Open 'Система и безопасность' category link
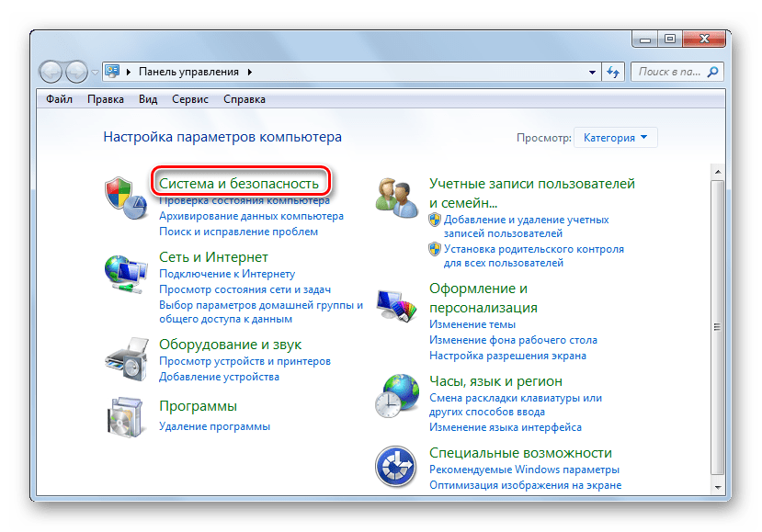The height and width of the screenshot is (532, 762). (239, 183)
